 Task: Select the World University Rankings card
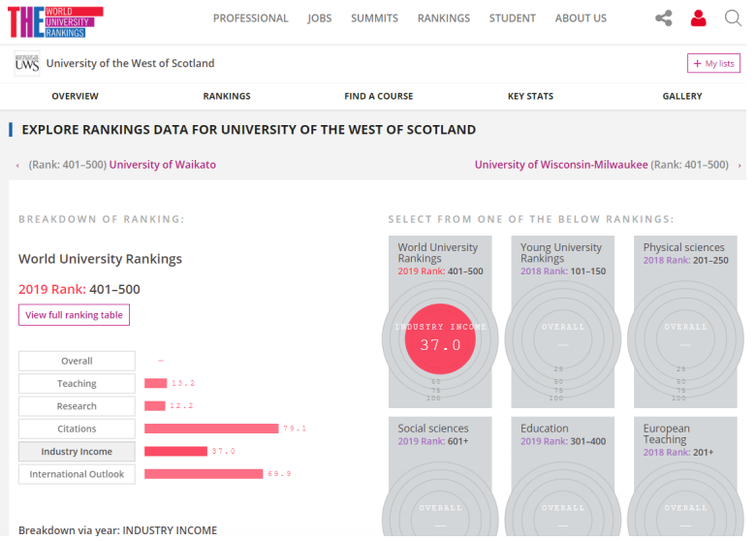[x=440, y=322]
